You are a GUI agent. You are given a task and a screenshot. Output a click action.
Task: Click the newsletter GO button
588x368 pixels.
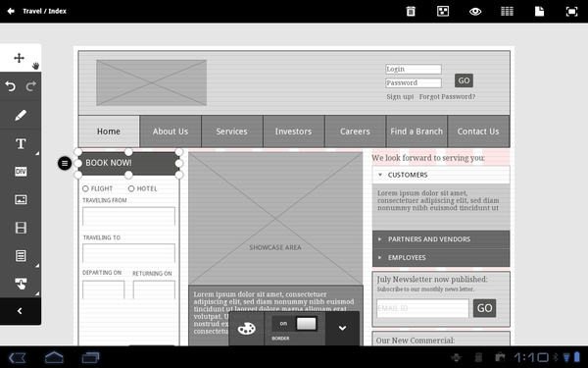(x=484, y=308)
